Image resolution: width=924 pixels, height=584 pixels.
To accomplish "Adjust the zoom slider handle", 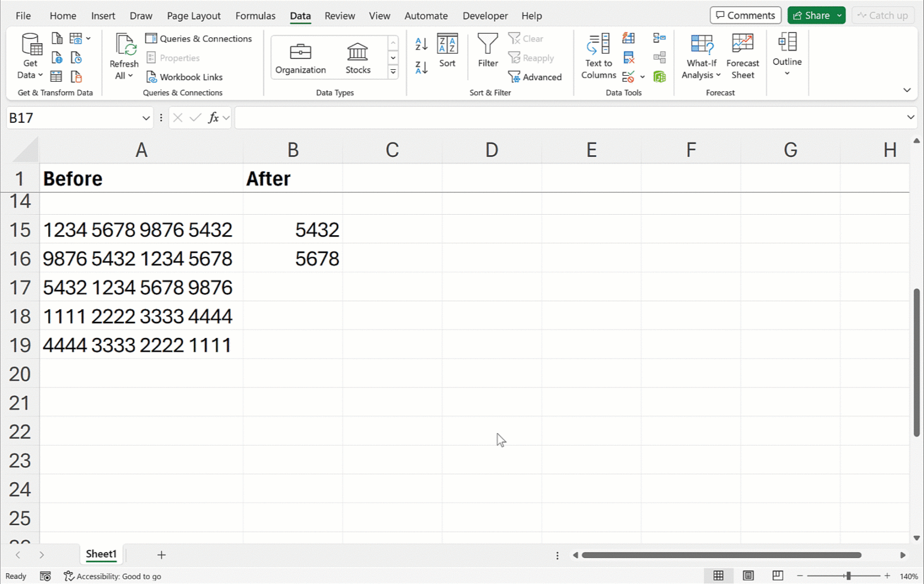I will [x=848, y=576].
